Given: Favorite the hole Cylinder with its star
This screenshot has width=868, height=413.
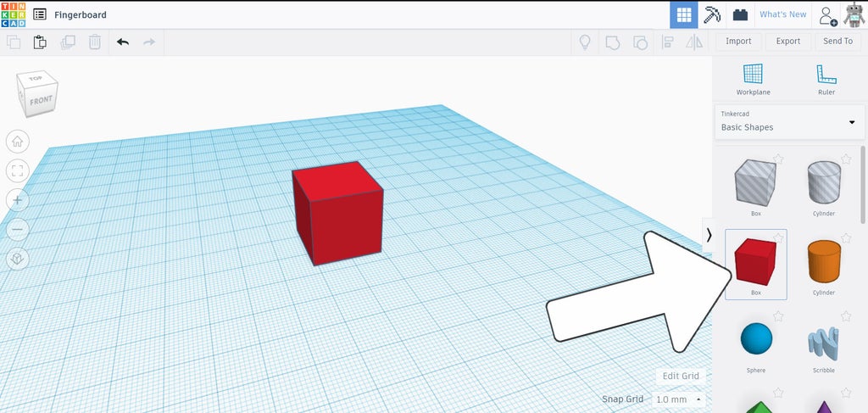Looking at the screenshot, I should pos(846,159).
